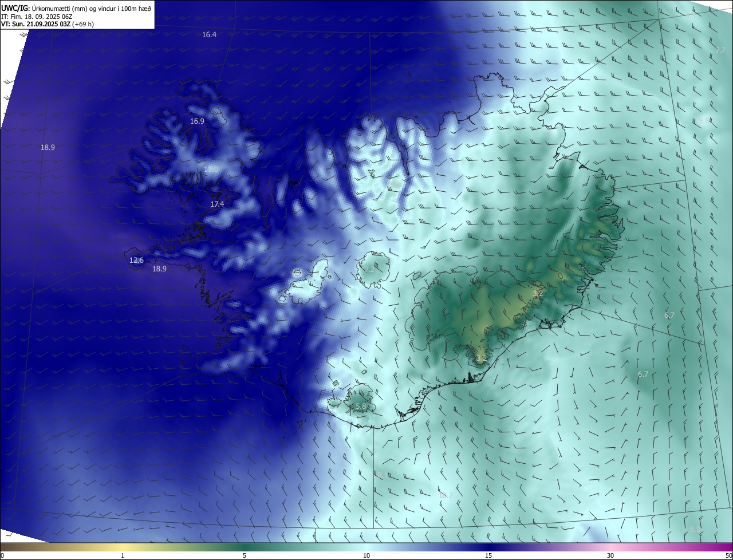Click the 7.2 value on the glacier

click(x=369, y=269)
